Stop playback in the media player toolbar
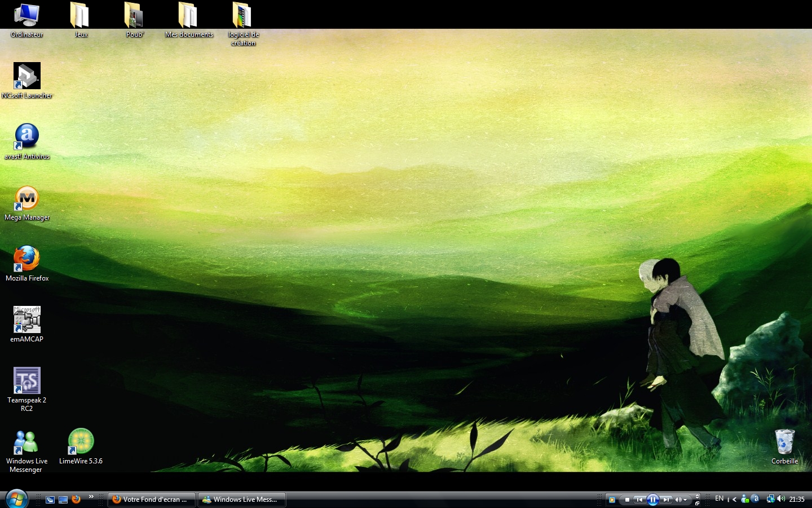812x508 pixels. 627,500
